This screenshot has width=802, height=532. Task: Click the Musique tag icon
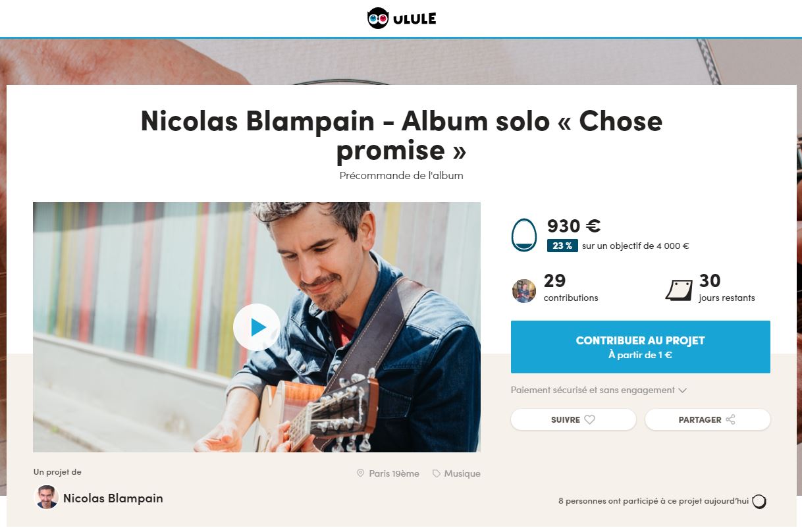pos(437,473)
